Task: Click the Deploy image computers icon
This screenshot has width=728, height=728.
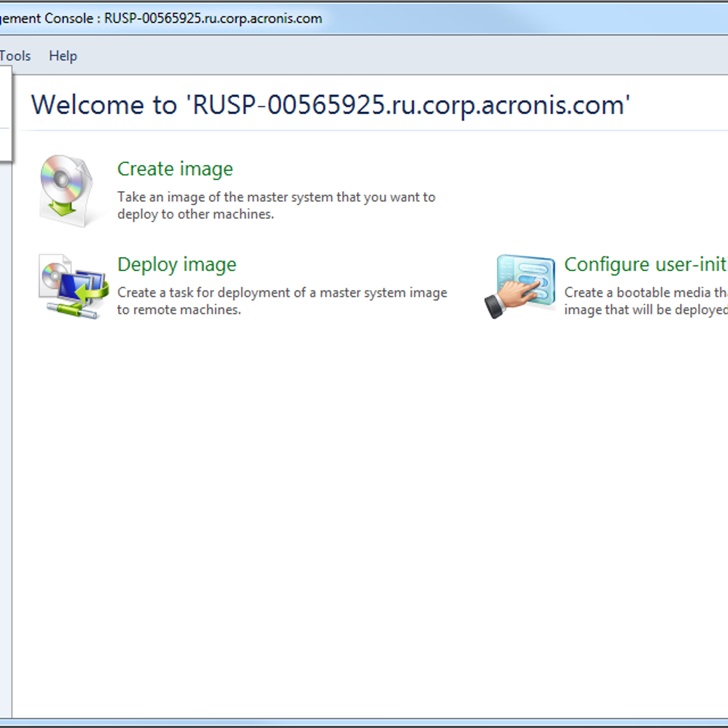Action: point(74,286)
